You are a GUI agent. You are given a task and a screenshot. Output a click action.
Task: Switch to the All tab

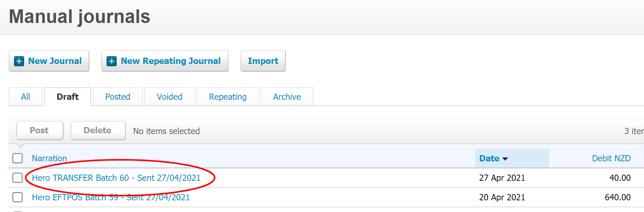(25, 97)
